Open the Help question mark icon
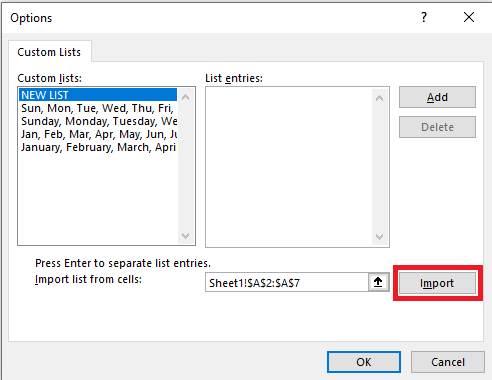492x380 pixels. pyautogui.click(x=424, y=17)
